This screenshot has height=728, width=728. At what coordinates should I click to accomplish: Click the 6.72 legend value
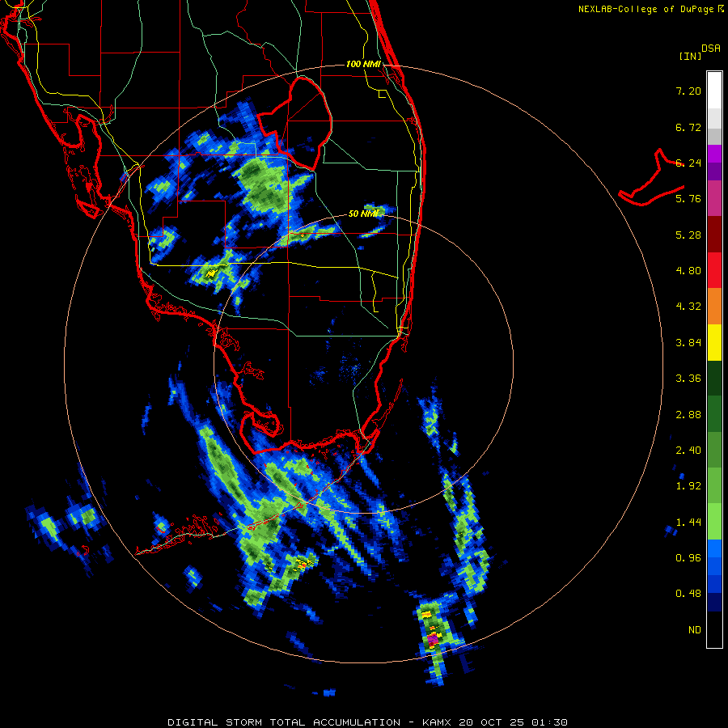(688, 127)
